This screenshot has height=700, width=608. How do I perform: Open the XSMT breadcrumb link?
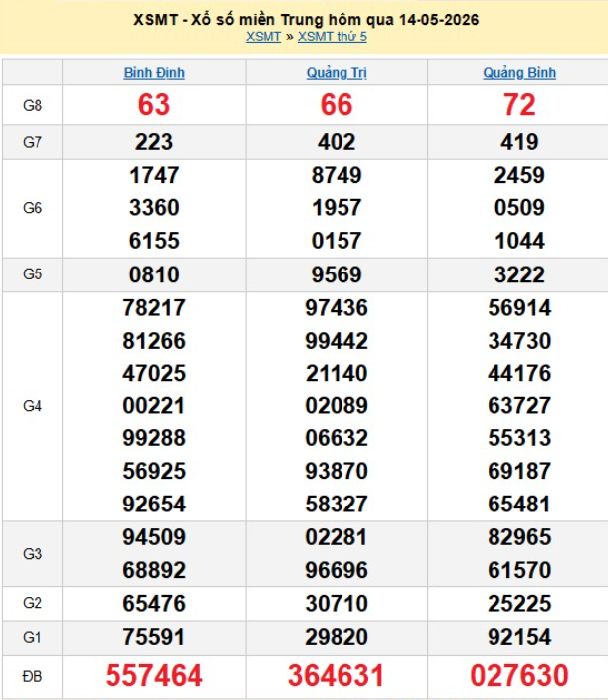click(264, 37)
